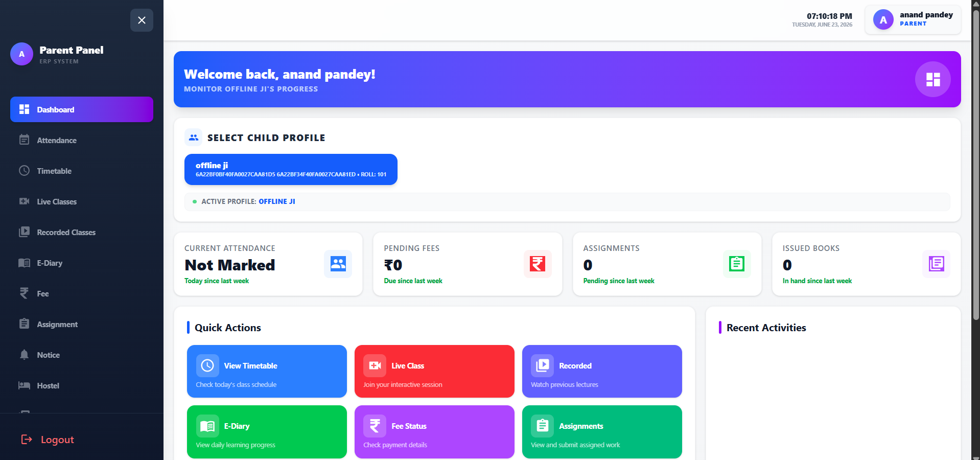The height and width of the screenshot is (460, 980).
Task: Open the Notice sidebar item
Action: click(x=82, y=355)
